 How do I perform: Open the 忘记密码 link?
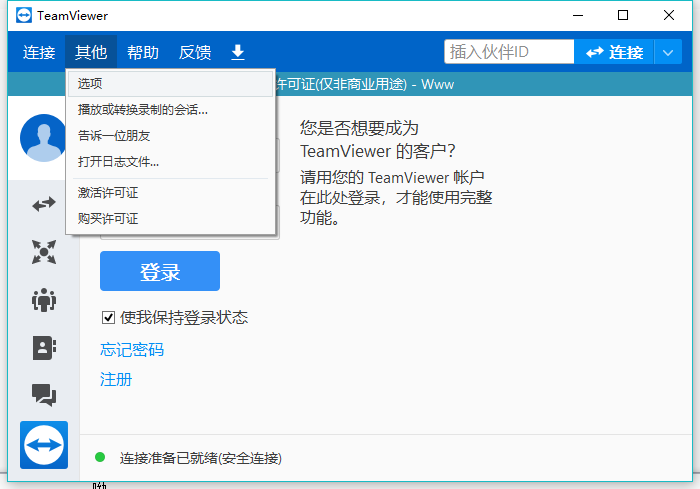pyautogui.click(x=132, y=349)
